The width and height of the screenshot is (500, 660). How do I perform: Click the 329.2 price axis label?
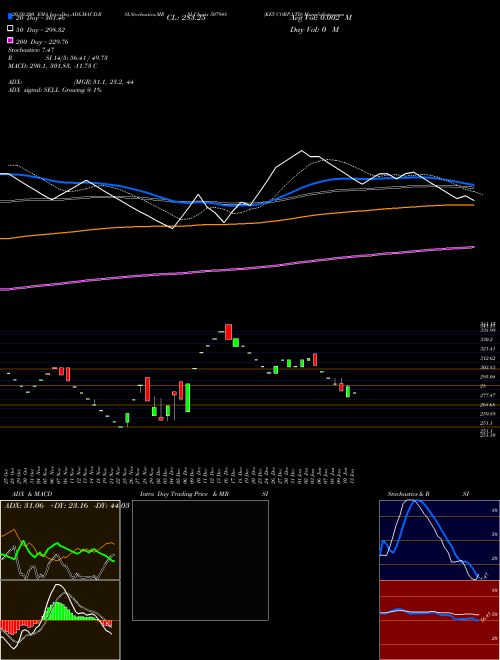click(x=486, y=339)
